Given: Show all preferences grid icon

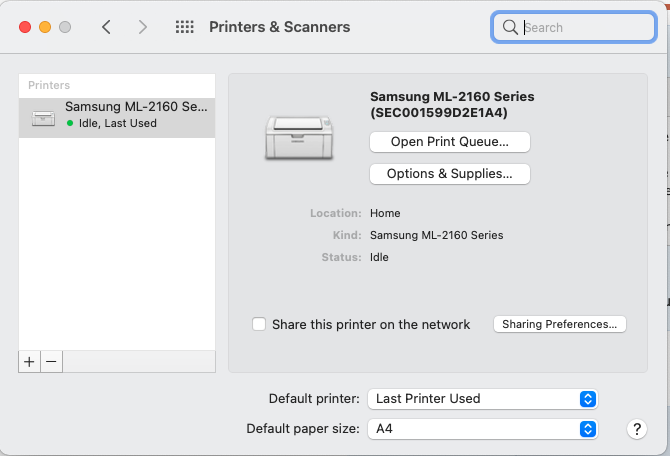Looking at the screenshot, I should 184,27.
